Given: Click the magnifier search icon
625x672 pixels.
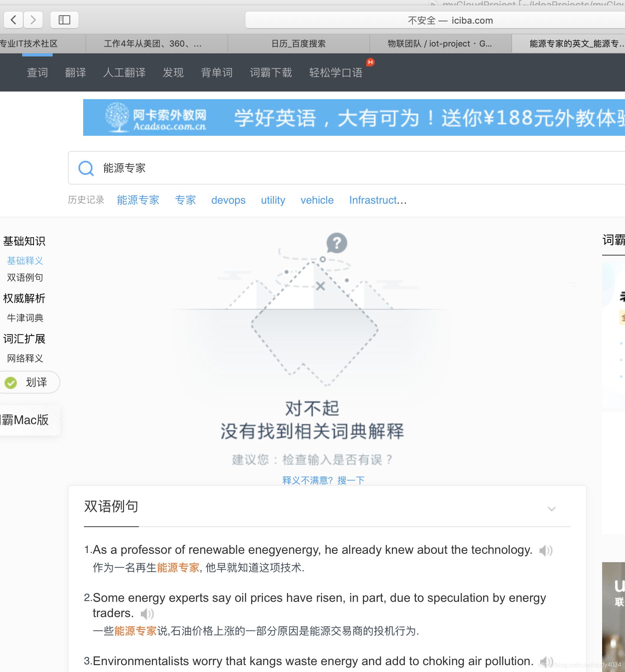Looking at the screenshot, I should (x=86, y=168).
